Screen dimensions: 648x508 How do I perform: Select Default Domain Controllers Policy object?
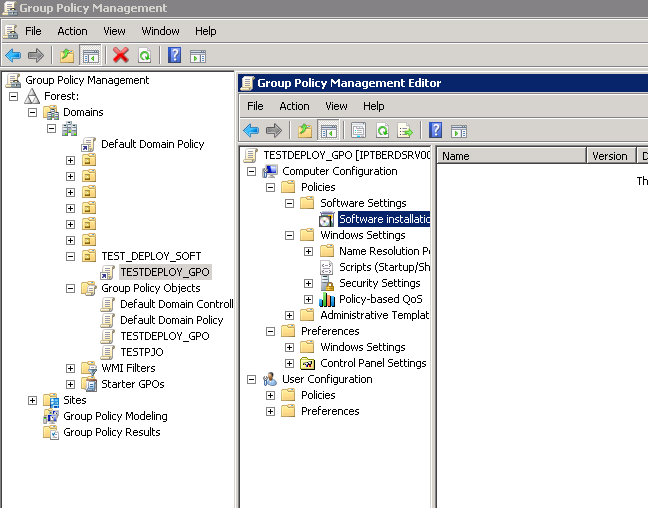pyautogui.click(x=176, y=304)
